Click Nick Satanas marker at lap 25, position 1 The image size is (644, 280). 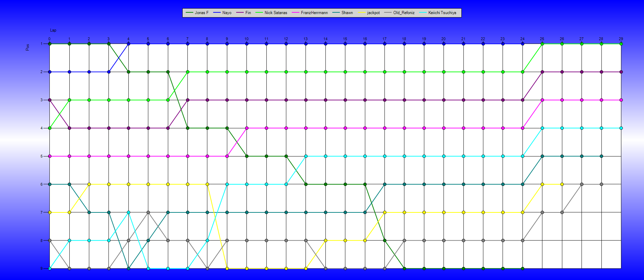[x=542, y=44]
